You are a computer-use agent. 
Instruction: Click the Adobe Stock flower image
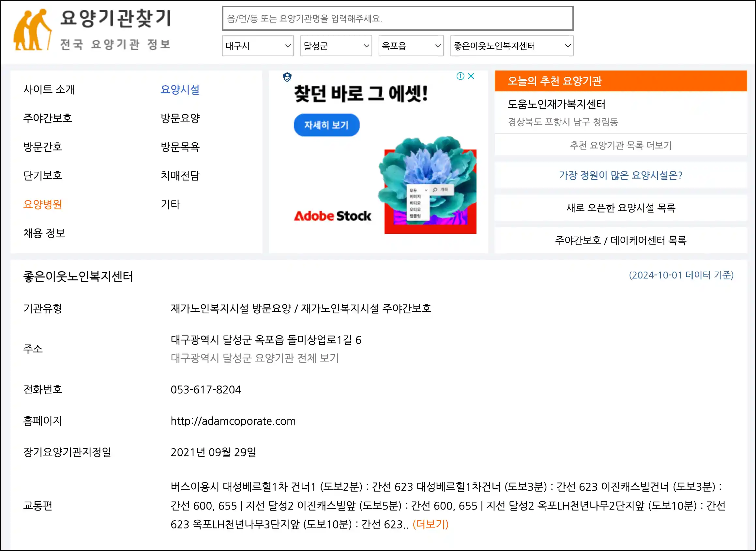point(428,185)
